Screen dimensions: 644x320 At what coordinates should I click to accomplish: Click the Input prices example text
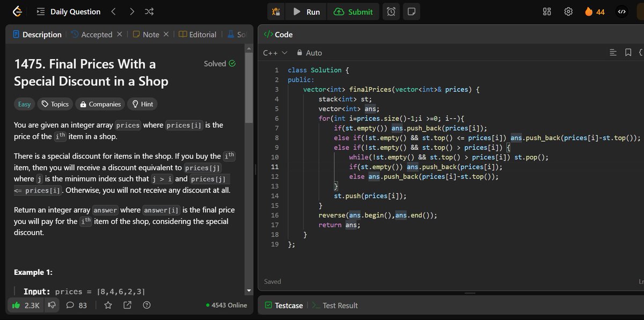pos(84,292)
